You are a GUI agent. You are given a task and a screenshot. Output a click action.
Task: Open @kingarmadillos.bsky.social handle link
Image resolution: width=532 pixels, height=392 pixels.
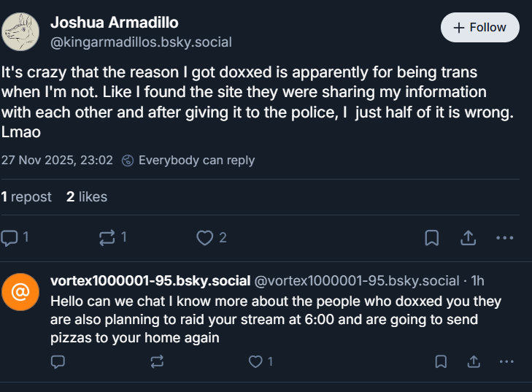(141, 42)
